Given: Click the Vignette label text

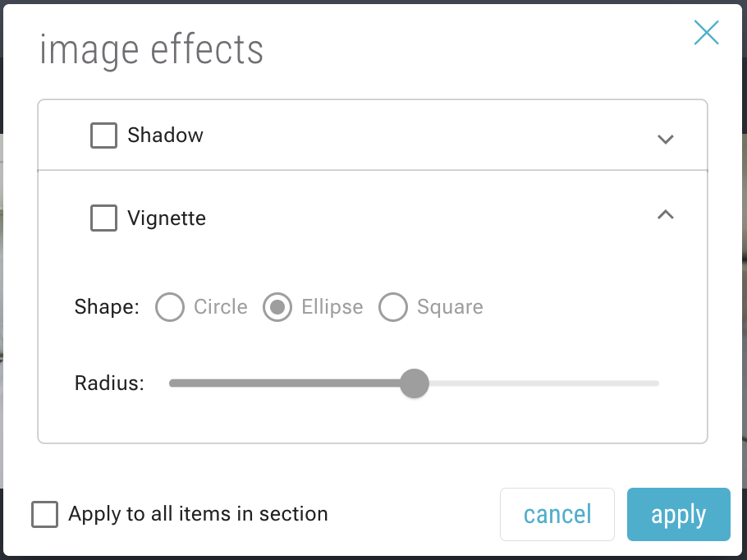Looking at the screenshot, I should 167,218.
